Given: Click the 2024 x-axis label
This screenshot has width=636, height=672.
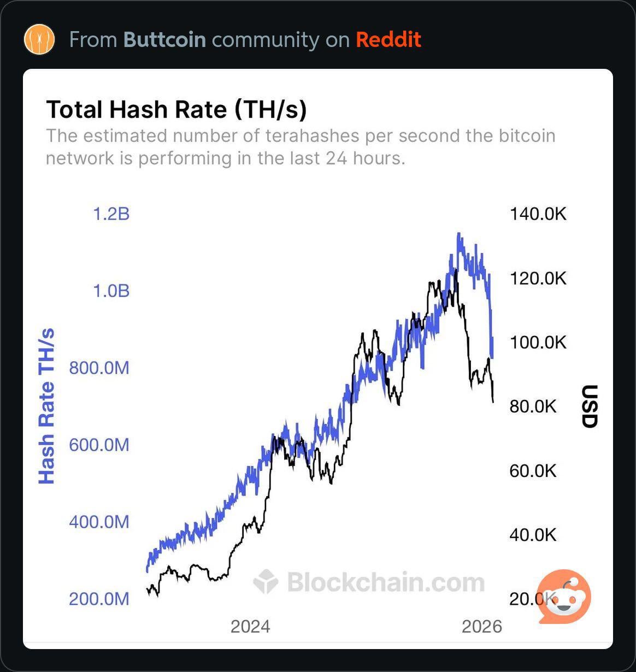Looking at the screenshot, I should (250, 626).
